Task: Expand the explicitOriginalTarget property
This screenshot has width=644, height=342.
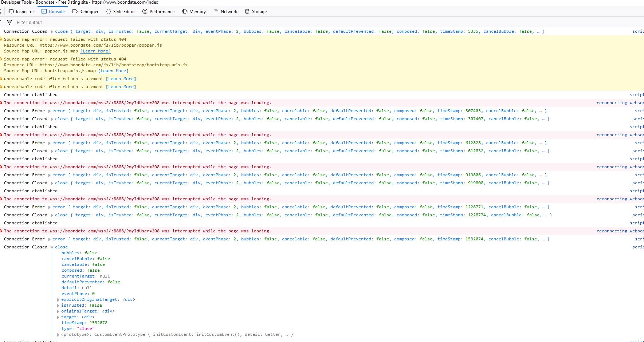Action: point(58,300)
